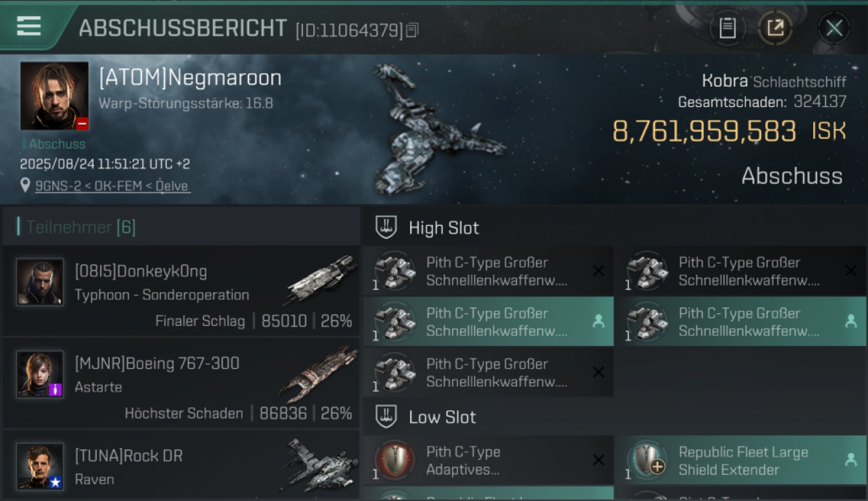Select Boeing 767-300's pilot portrait
This screenshot has height=501, width=868.
[40, 375]
